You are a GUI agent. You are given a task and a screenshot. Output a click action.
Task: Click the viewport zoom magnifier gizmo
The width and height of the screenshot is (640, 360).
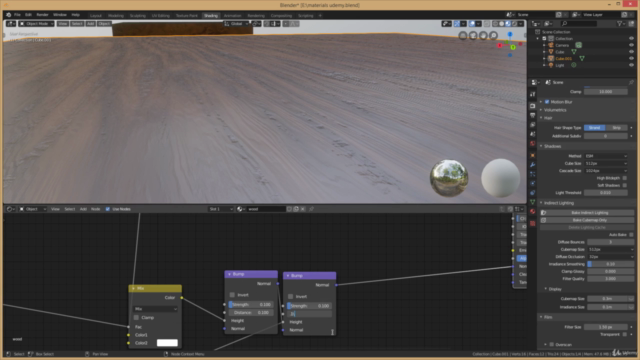coord(493,36)
